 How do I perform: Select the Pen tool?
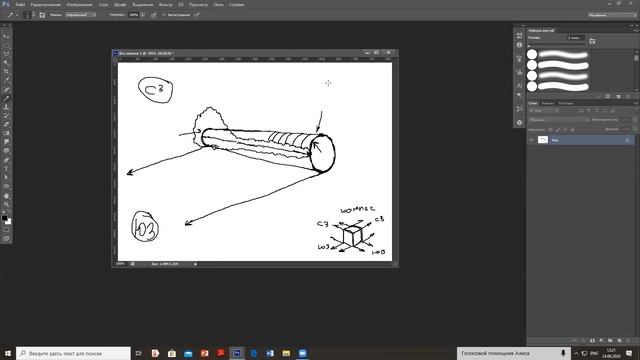pyautogui.click(x=6, y=160)
